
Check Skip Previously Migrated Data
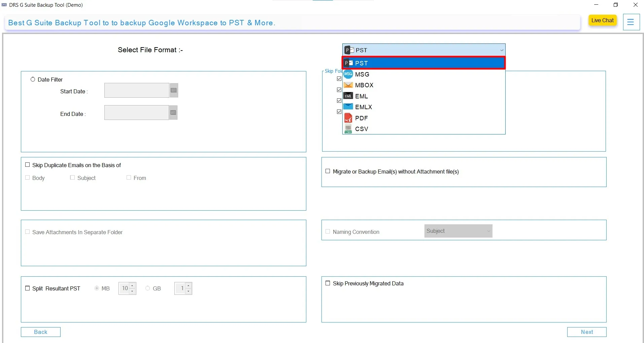pyautogui.click(x=328, y=283)
